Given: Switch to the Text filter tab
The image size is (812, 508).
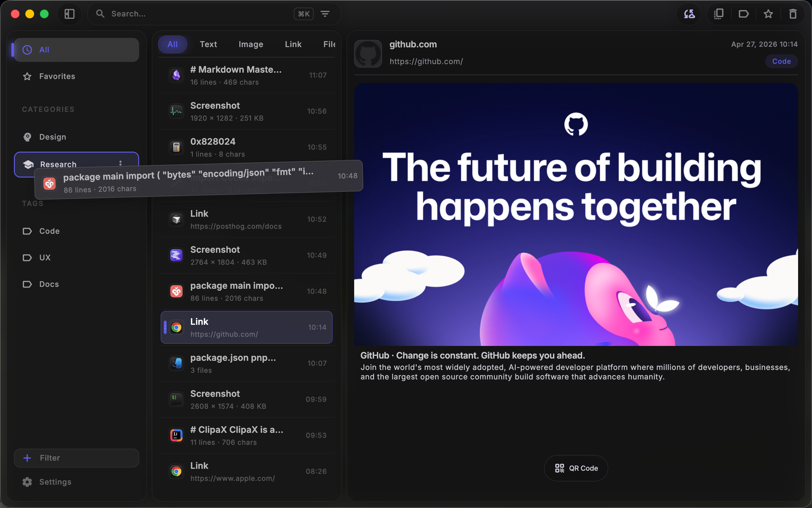Looking at the screenshot, I should pyautogui.click(x=208, y=44).
